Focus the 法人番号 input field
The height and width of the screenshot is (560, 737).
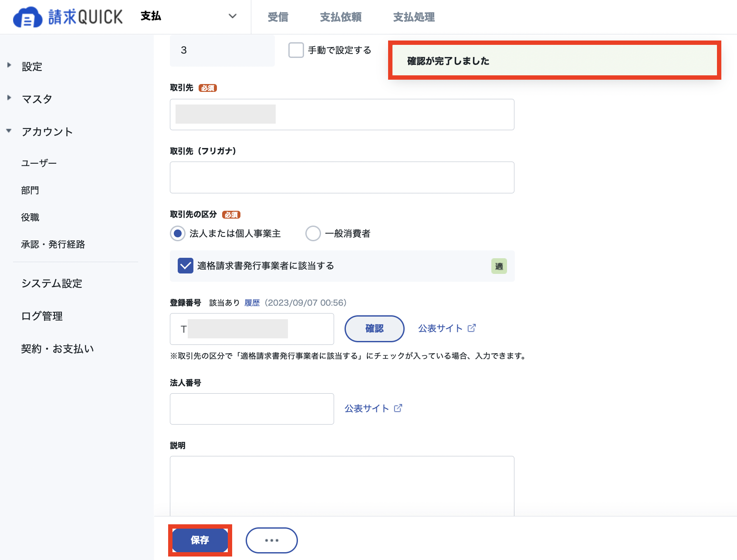coord(252,409)
